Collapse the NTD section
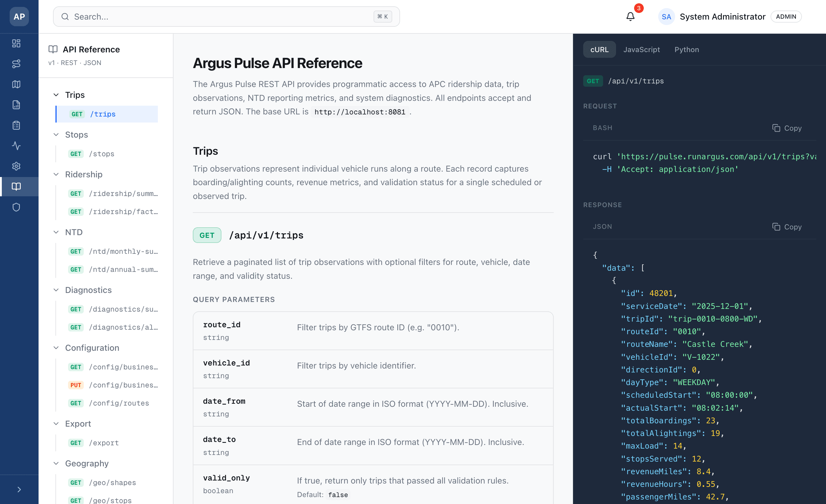 (56, 232)
